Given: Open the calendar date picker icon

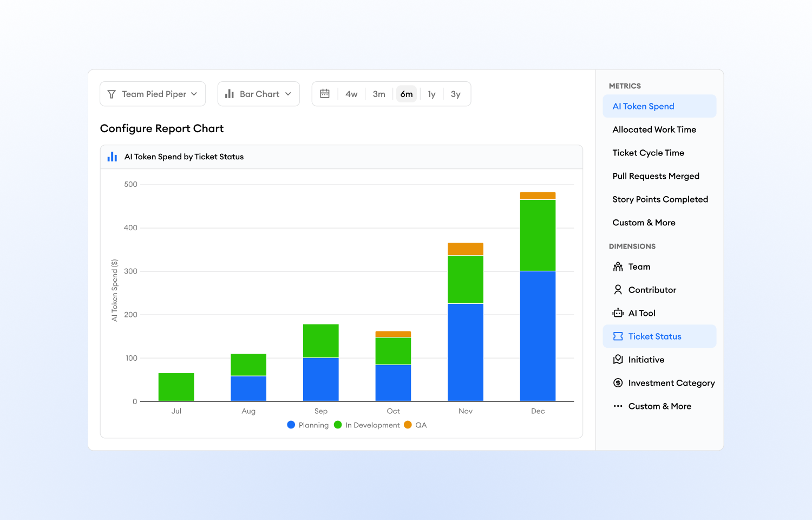Looking at the screenshot, I should (x=325, y=94).
